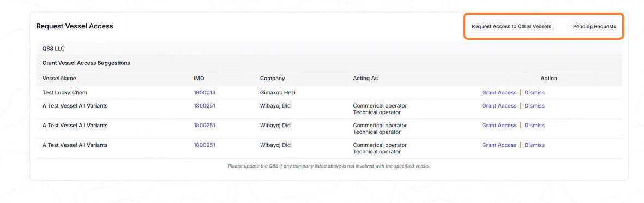Open IMO 1900013 link
The image size is (644, 203).
pyautogui.click(x=204, y=92)
